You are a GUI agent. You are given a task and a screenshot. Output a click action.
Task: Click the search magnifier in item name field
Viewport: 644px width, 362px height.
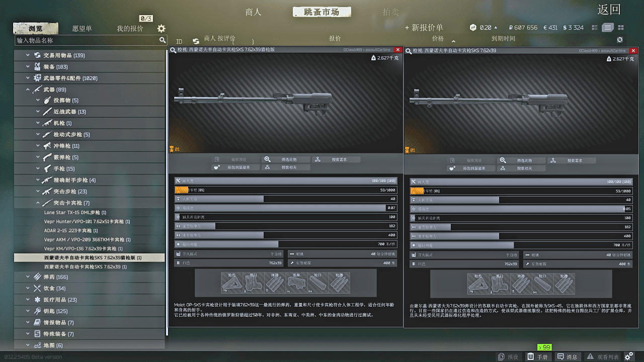click(163, 40)
